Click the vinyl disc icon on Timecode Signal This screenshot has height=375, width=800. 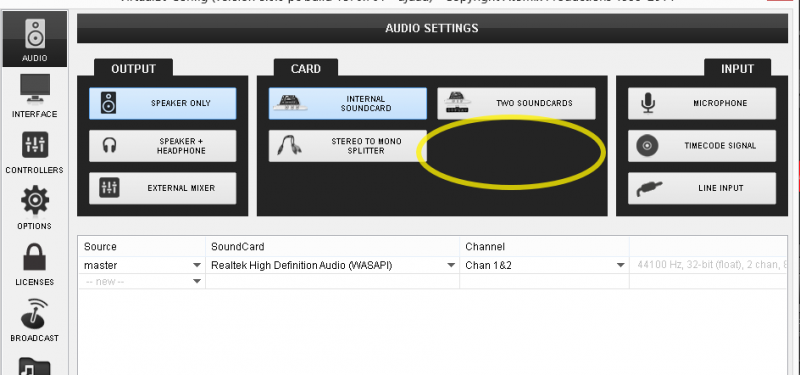click(x=647, y=146)
